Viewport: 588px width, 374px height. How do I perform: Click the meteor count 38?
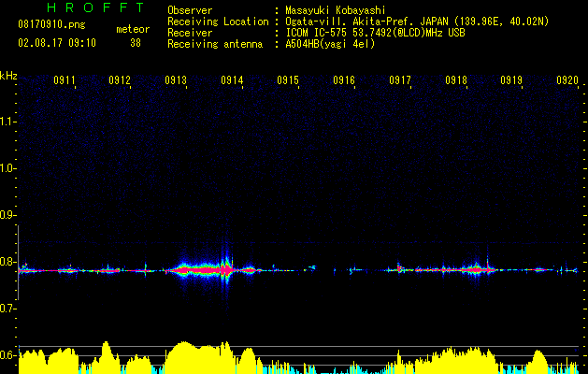(x=136, y=43)
